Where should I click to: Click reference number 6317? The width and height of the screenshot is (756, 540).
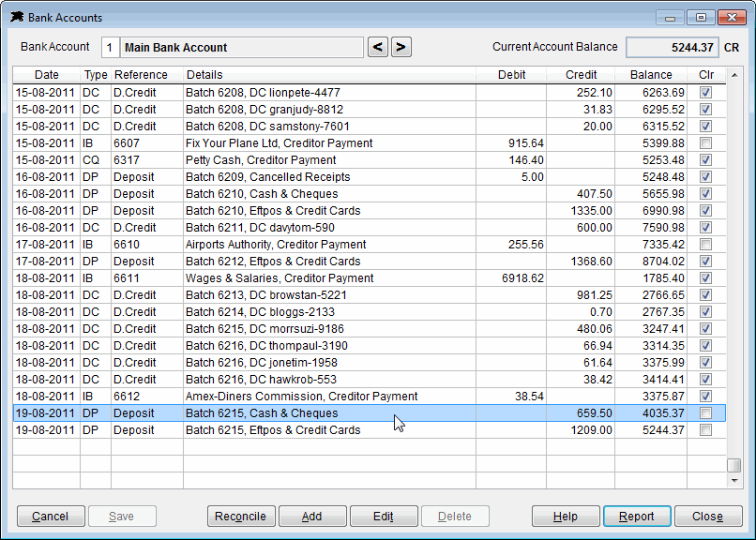(127, 160)
